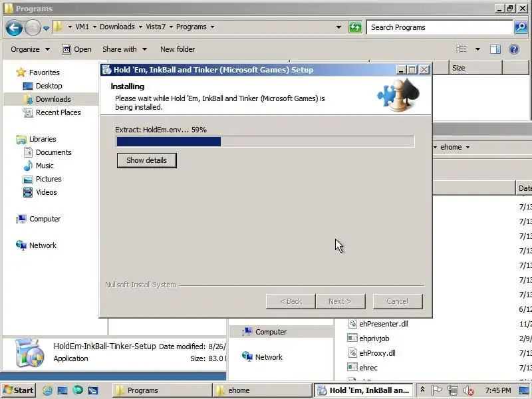Open the Share with menu
532x399 pixels.
pos(124,49)
